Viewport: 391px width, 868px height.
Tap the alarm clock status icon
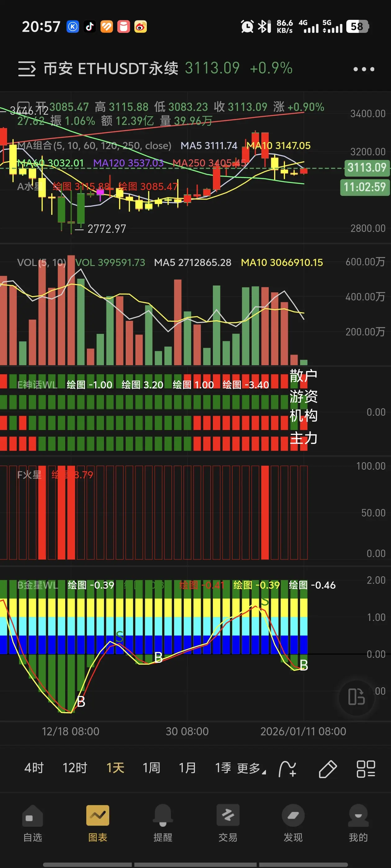(x=247, y=26)
